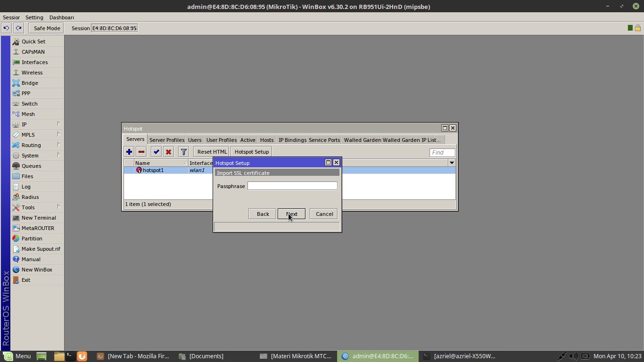Open CAPsMAN menu entry
Image resolution: width=644 pixels, height=362 pixels.
click(37, 52)
